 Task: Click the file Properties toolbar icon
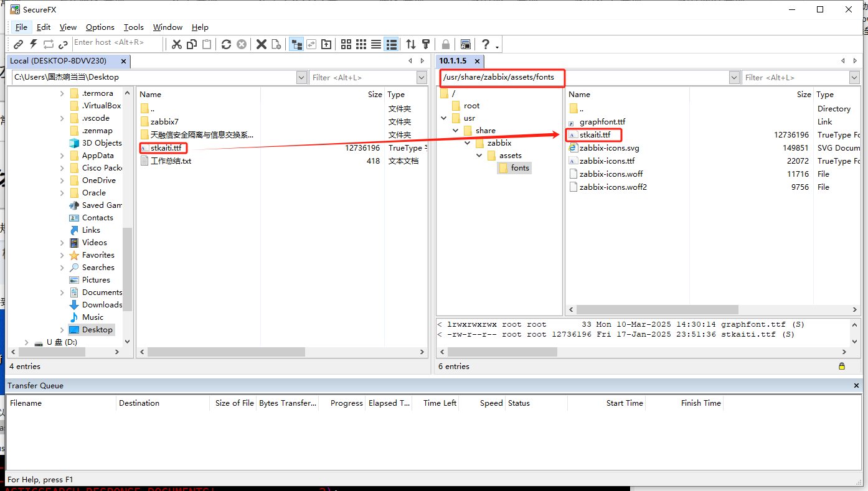pyautogui.click(x=276, y=44)
